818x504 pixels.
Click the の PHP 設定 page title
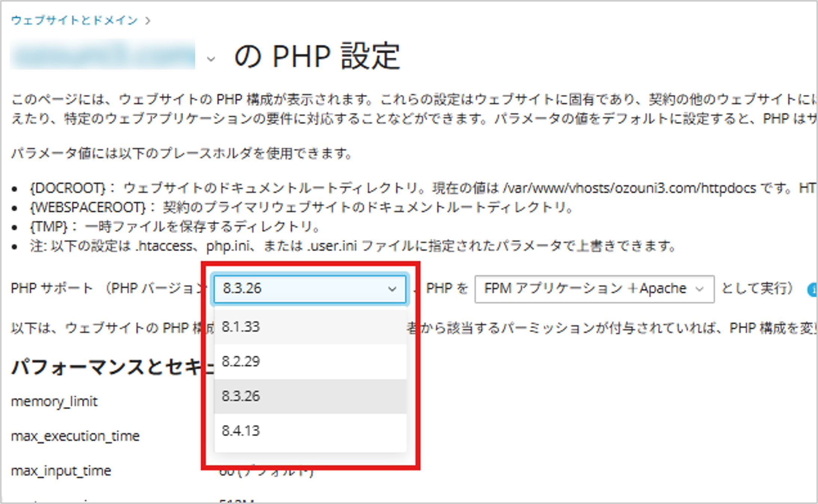point(317,57)
